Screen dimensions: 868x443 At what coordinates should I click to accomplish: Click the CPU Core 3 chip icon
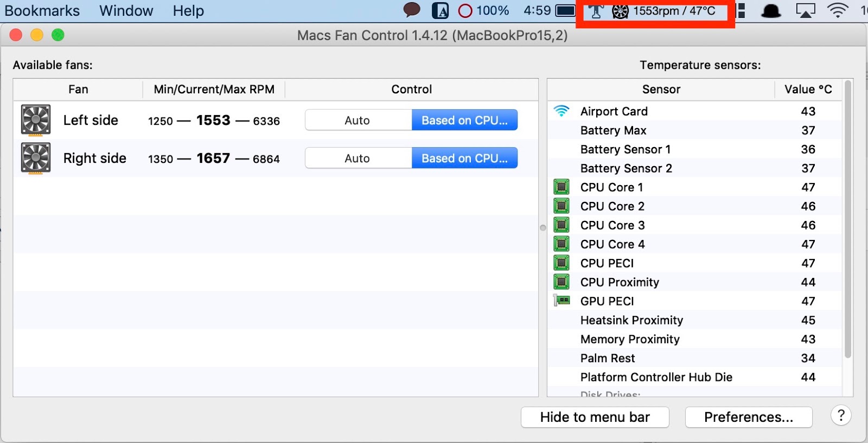point(561,225)
